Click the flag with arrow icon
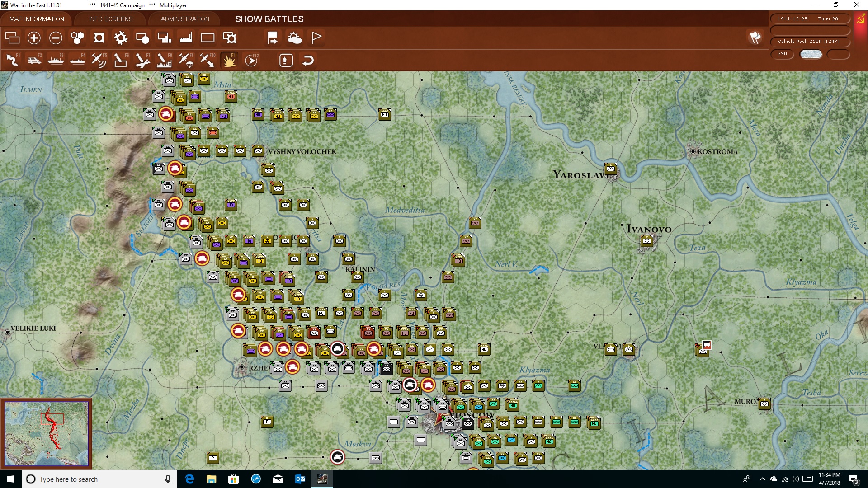868x488 pixels. [x=273, y=38]
